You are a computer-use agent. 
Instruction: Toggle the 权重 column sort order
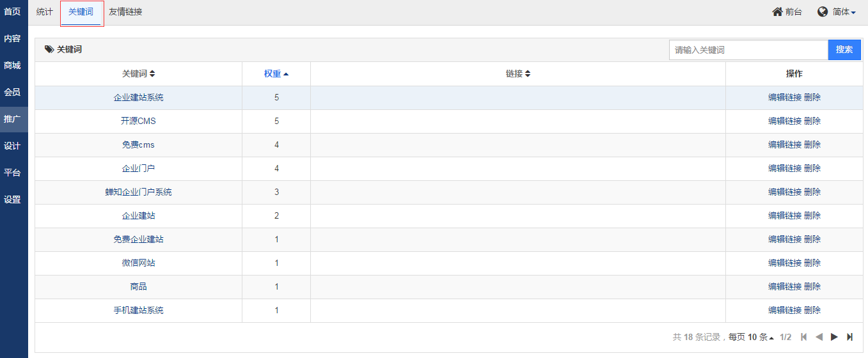coord(276,74)
